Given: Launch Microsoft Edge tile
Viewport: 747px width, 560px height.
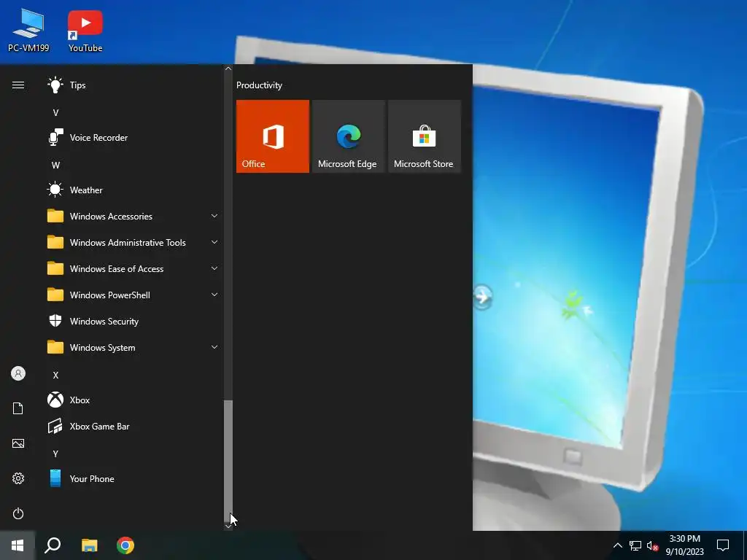Looking at the screenshot, I should click(x=348, y=136).
